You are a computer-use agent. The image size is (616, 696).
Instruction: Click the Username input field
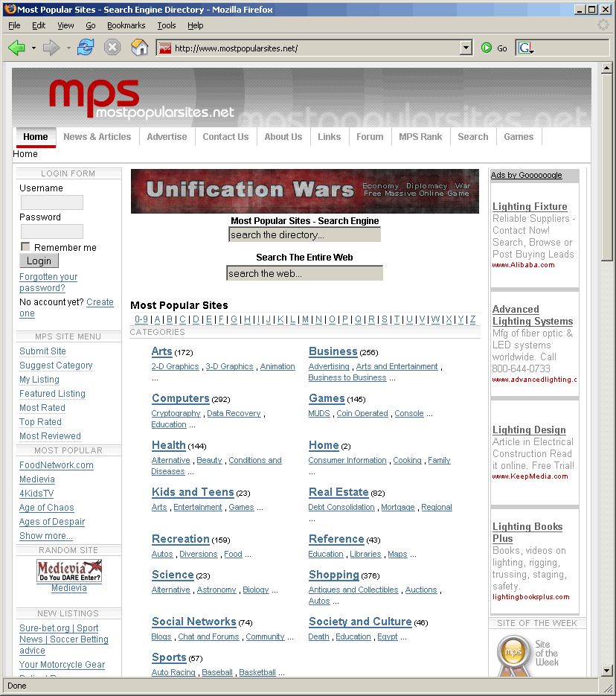tap(51, 202)
